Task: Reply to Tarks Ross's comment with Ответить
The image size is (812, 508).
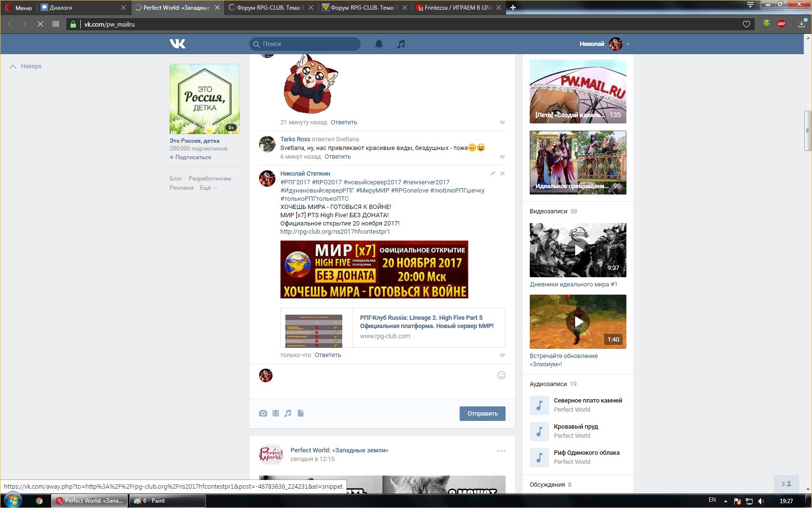Action: click(x=337, y=157)
